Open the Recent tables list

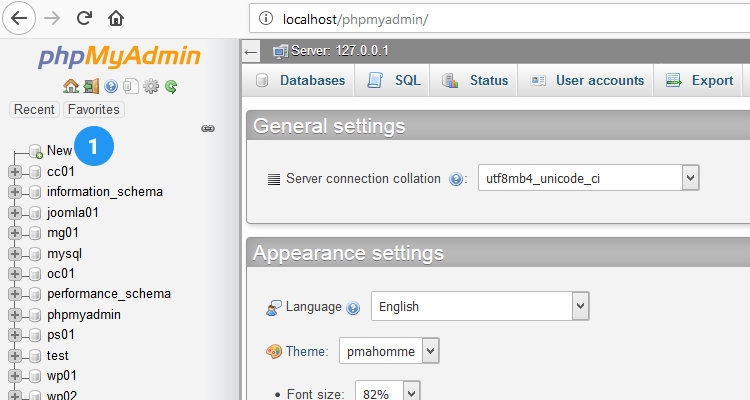click(34, 110)
